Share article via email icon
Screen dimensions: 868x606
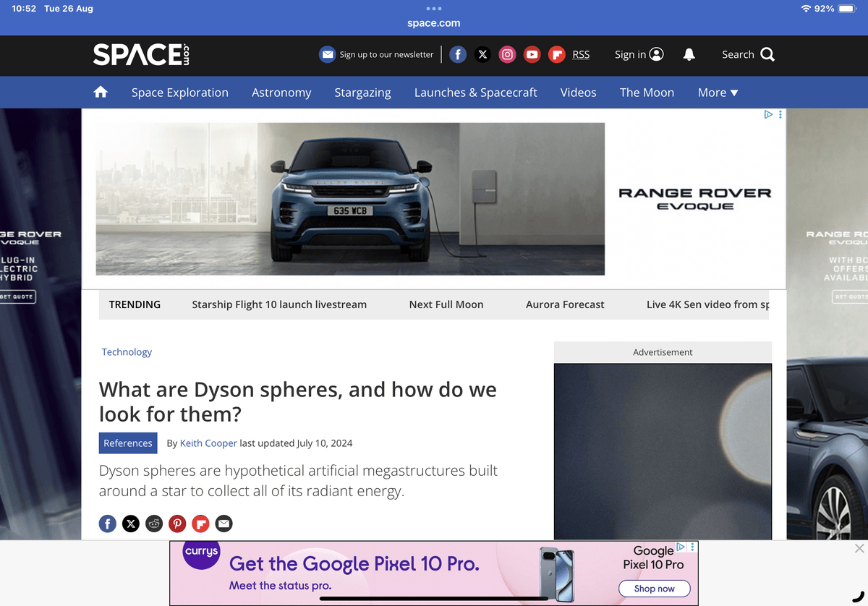pos(224,524)
